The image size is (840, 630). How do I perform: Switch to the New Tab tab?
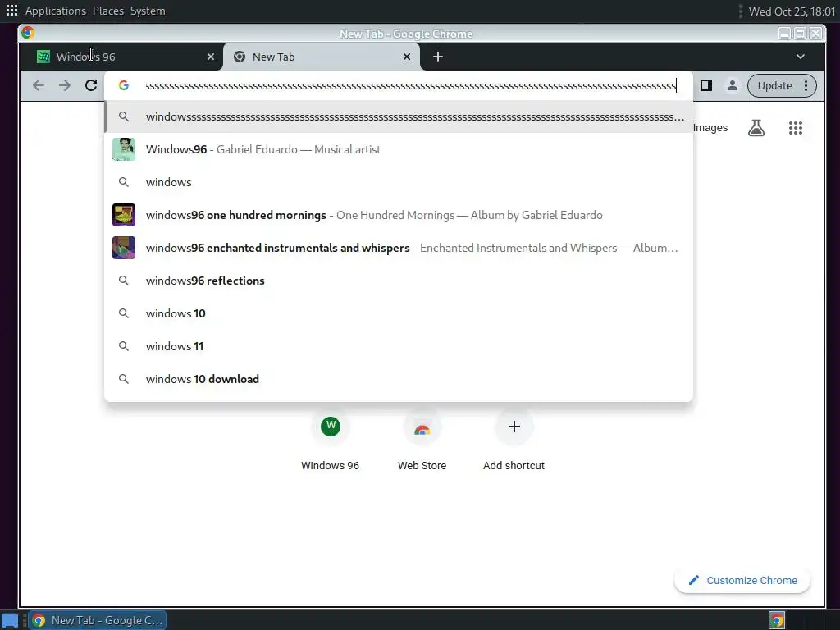322,57
